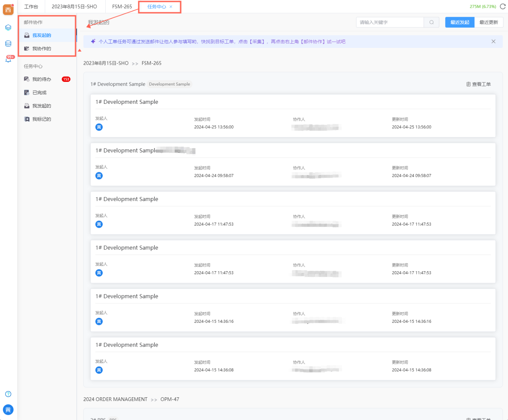The height and width of the screenshot is (420, 508).
Task: Click the help question mark icon
Action: tap(8, 394)
